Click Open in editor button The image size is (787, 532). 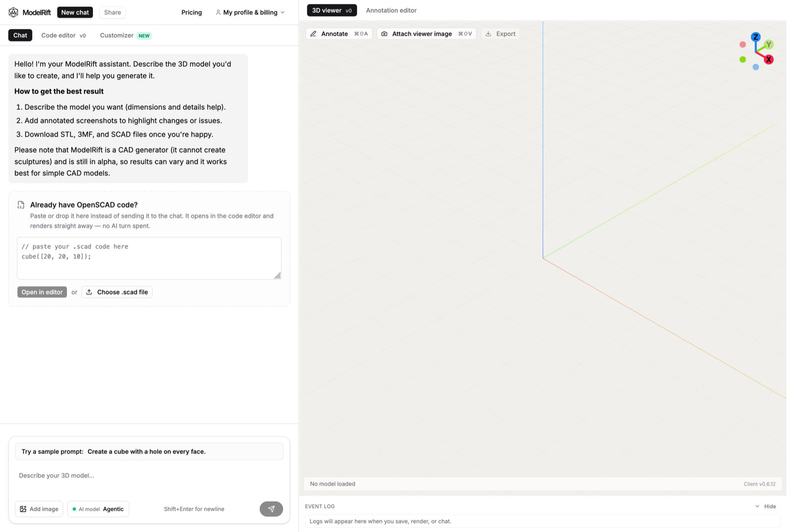[x=42, y=292]
